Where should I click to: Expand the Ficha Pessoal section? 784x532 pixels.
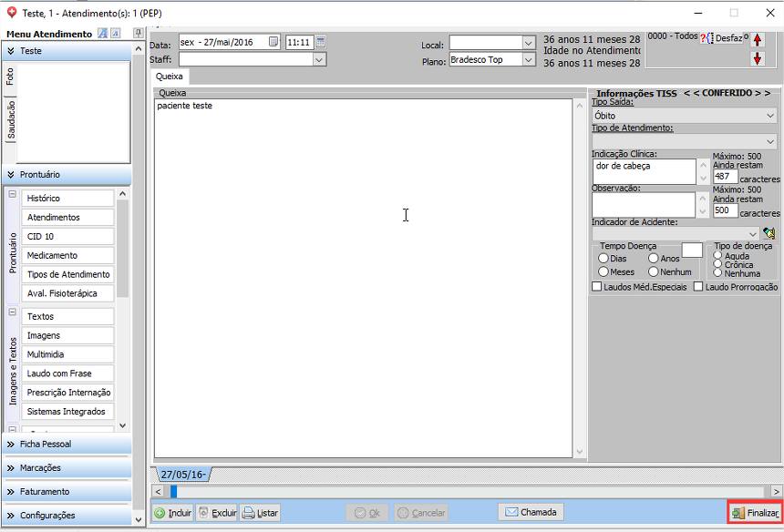(x=66, y=445)
